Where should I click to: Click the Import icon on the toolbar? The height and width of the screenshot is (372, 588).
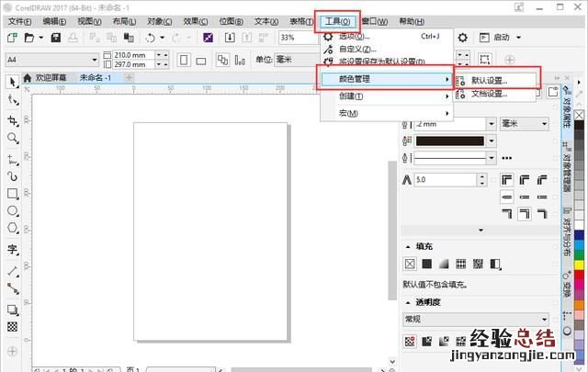pyautogui.click(x=230, y=38)
